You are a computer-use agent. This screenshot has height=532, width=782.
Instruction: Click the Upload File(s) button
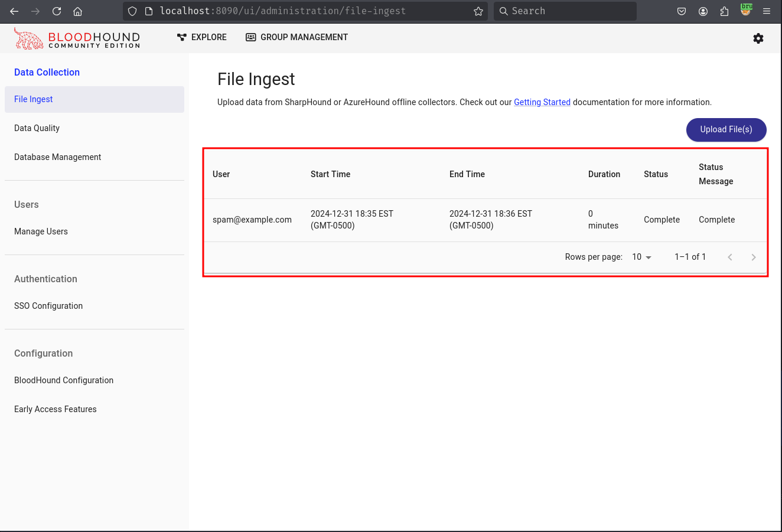tap(726, 130)
